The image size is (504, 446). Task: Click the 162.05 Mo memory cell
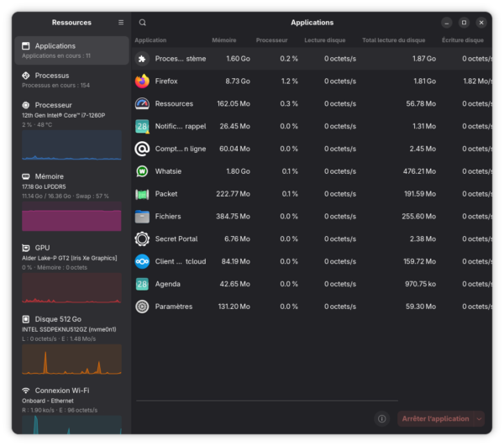234,103
